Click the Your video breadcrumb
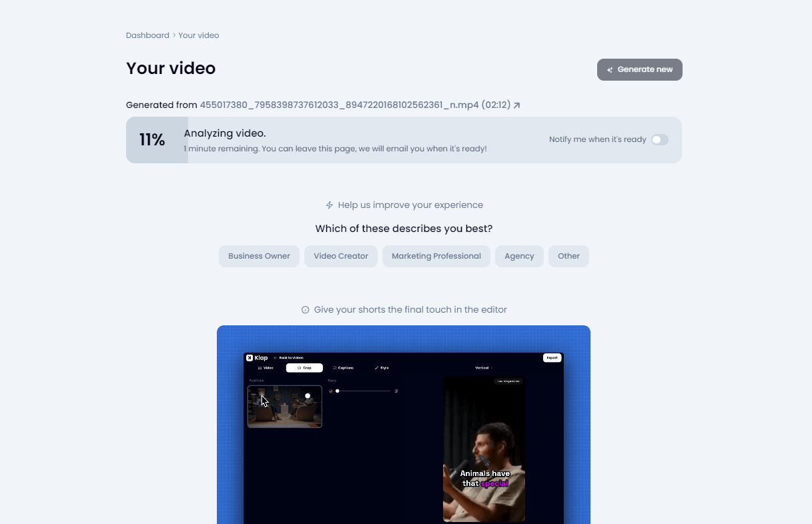This screenshot has width=812, height=524. pos(199,35)
